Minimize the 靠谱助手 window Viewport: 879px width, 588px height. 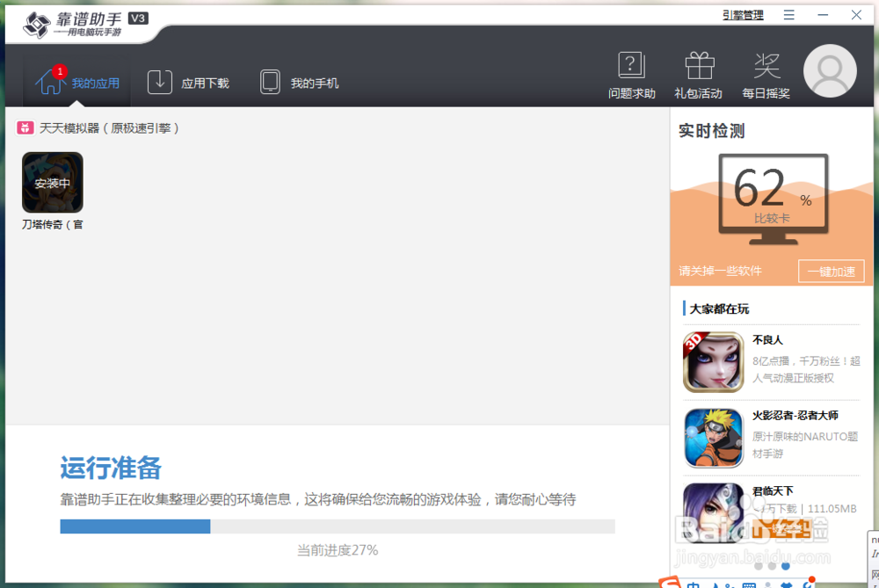(x=823, y=15)
